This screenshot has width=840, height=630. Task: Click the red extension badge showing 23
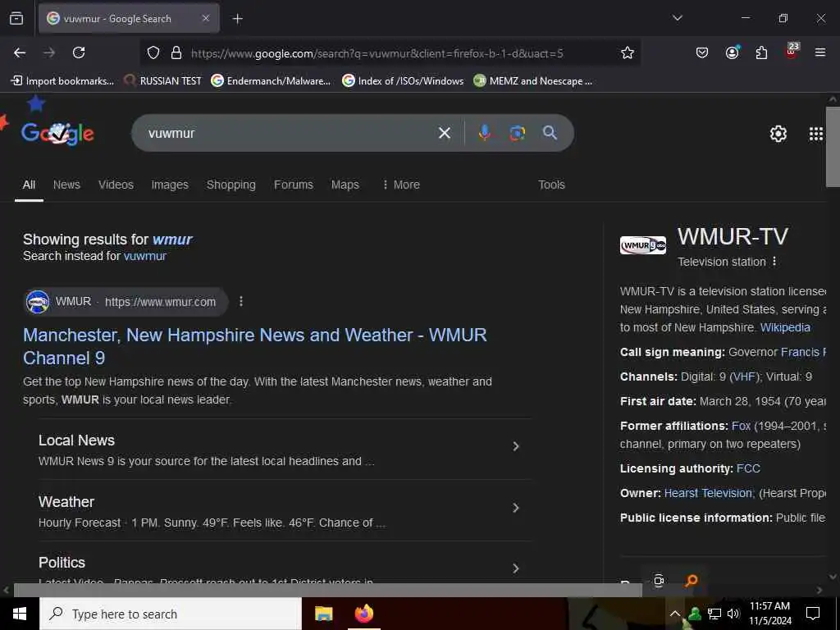pyautogui.click(x=792, y=51)
